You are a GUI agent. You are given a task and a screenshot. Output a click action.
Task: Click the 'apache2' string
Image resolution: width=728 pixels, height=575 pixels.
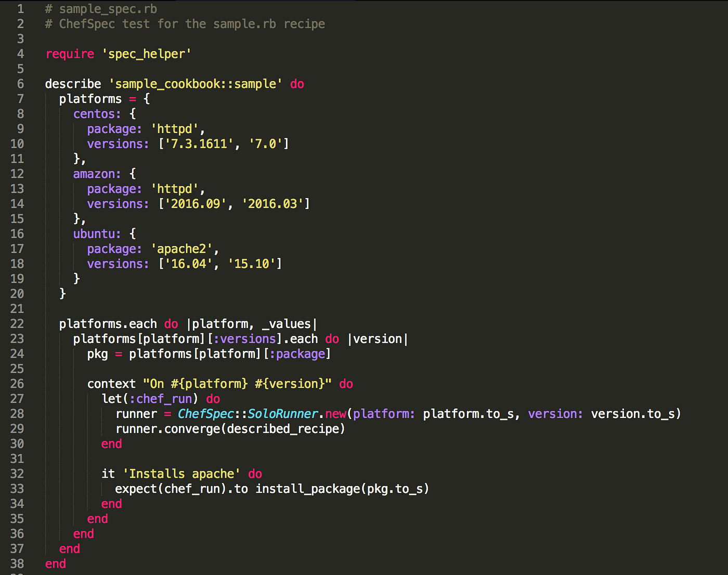pos(182,249)
